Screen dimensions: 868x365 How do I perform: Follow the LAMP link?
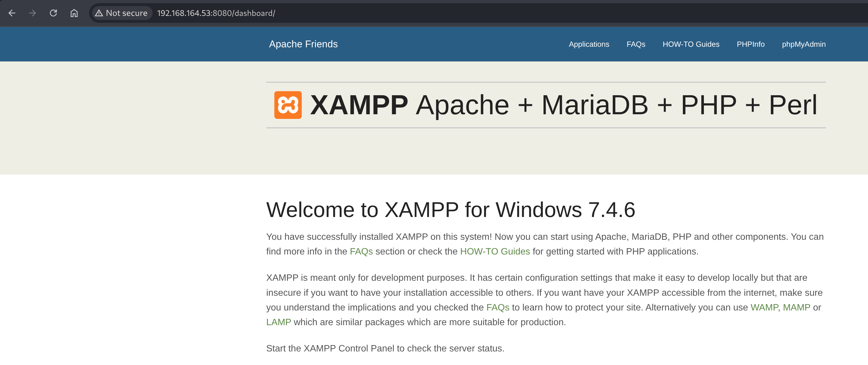[278, 322]
